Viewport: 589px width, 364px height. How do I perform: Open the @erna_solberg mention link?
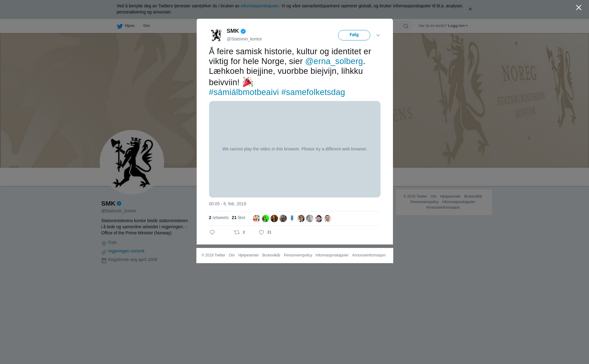(334, 61)
